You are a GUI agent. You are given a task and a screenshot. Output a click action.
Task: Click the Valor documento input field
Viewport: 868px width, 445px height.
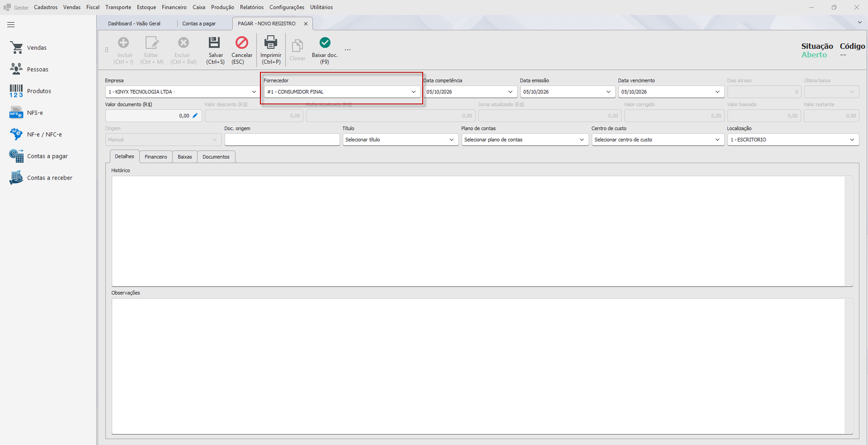click(x=154, y=115)
